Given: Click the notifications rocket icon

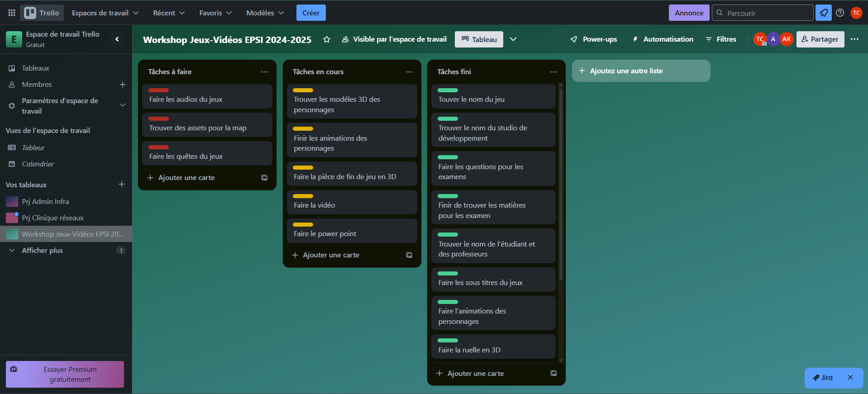Looking at the screenshot, I should point(823,13).
